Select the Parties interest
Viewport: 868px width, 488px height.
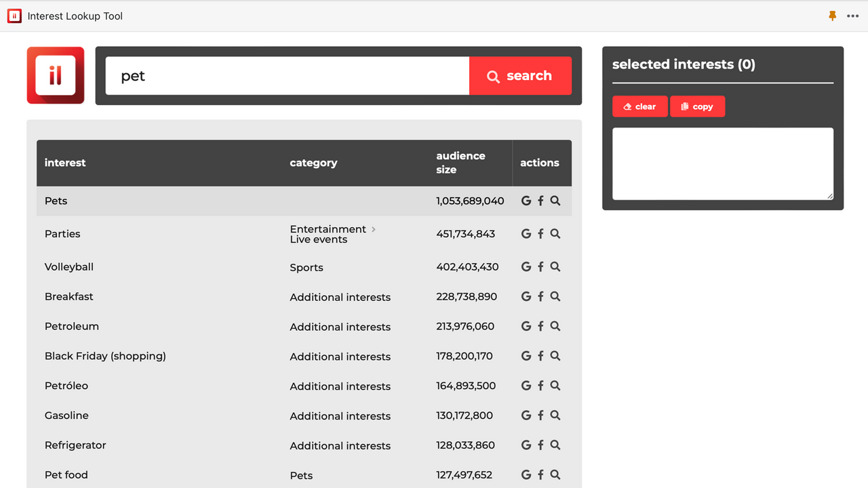pos(62,234)
